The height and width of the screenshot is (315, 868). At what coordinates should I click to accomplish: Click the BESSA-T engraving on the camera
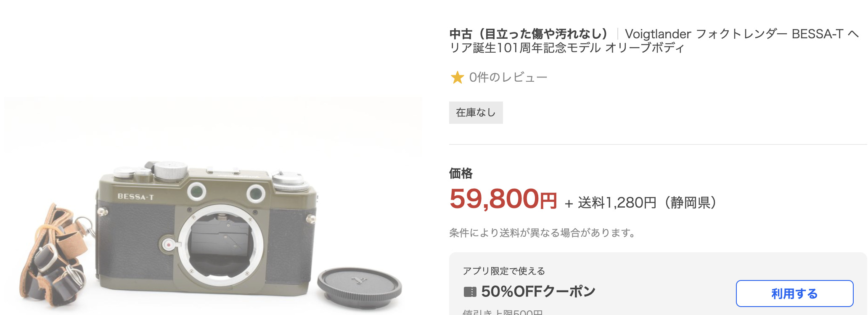click(x=135, y=196)
